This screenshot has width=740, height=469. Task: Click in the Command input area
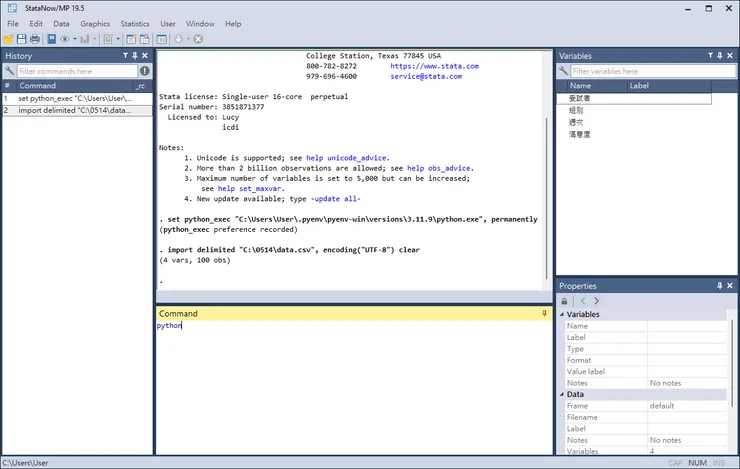(354, 387)
